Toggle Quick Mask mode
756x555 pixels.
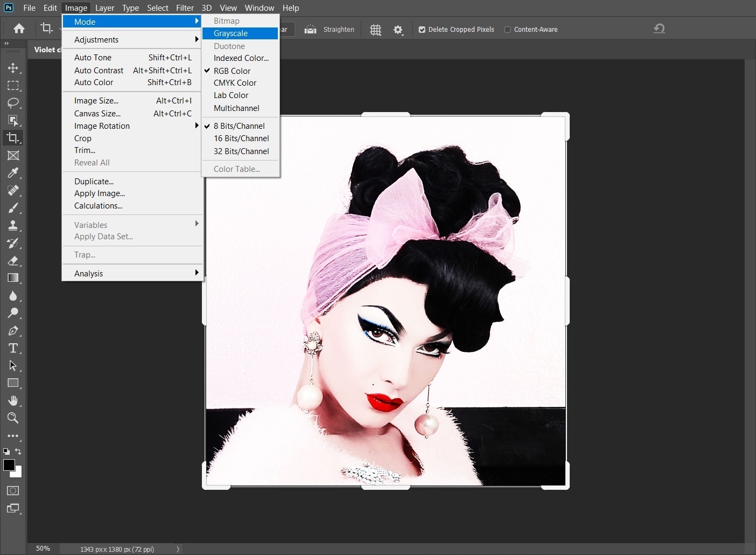coord(13,491)
